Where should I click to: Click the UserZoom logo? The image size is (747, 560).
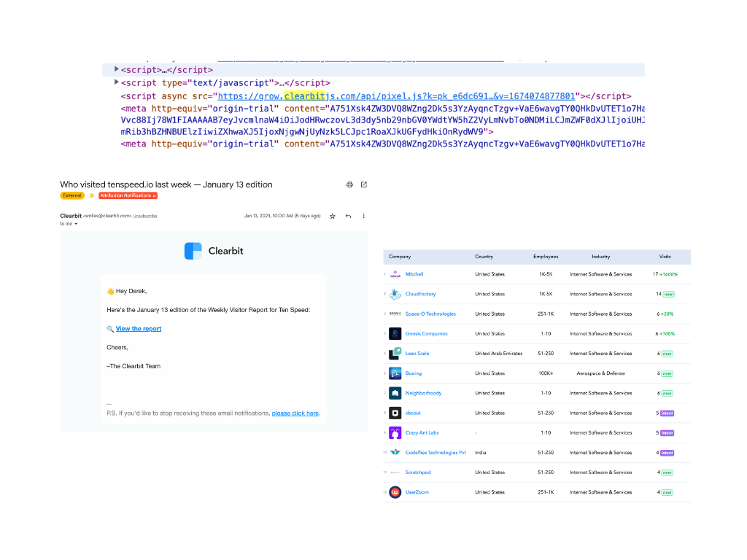[x=395, y=492]
